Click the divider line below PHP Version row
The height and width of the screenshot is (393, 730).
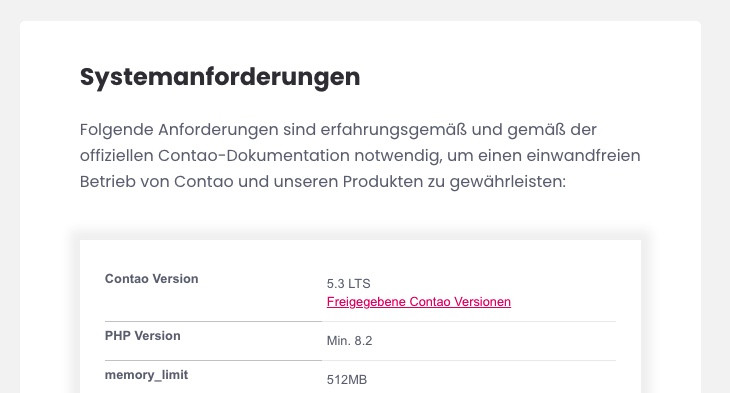(360, 360)
